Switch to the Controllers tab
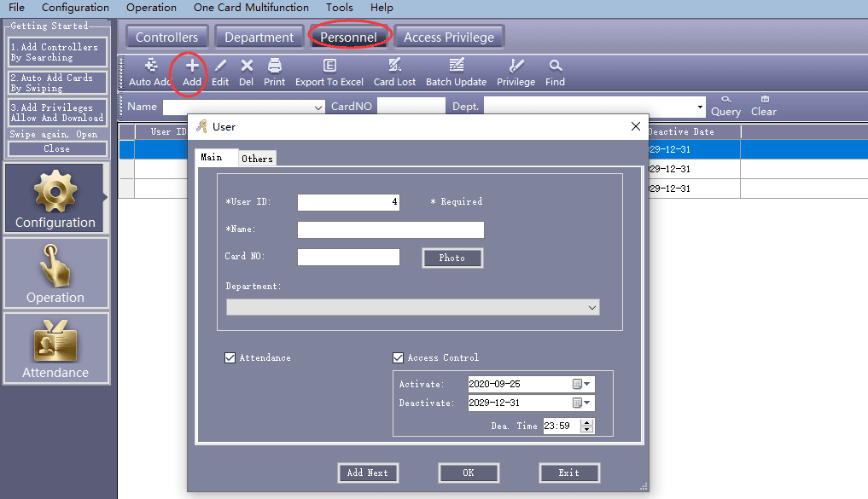The image size is (868, 499). (x=166, y=37)
